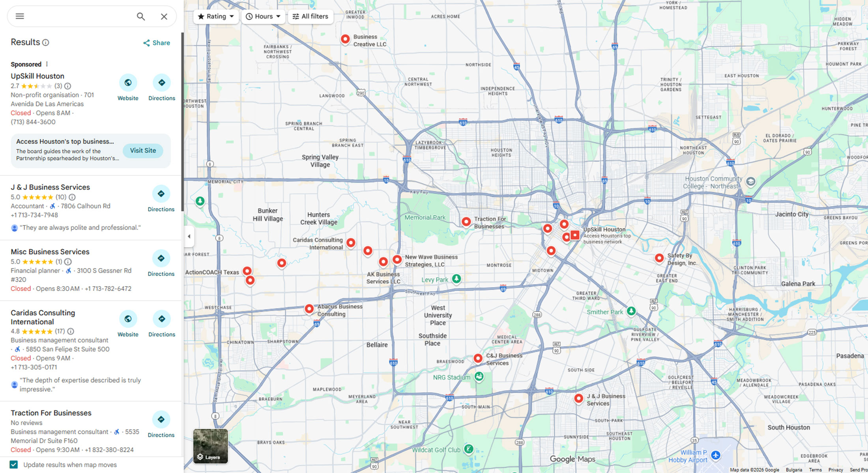The image size is (868, 473).
Task: Get directions to Misc Business Services
Action: 161,259
